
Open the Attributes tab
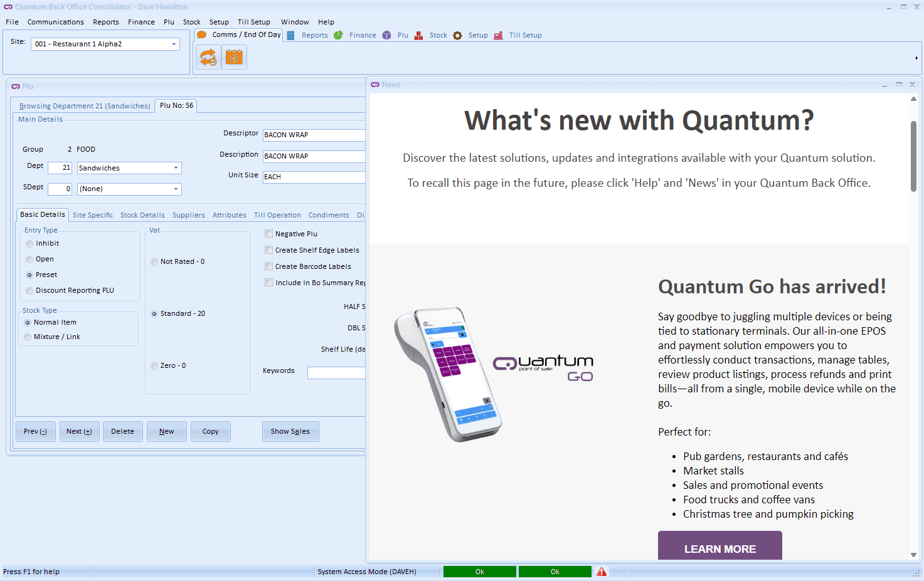(230, 215)
